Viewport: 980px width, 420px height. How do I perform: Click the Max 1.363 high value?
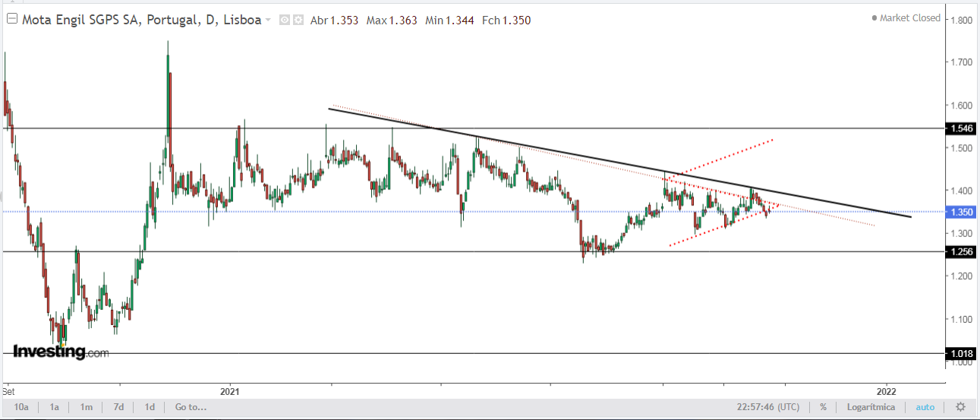pos(392,21)
